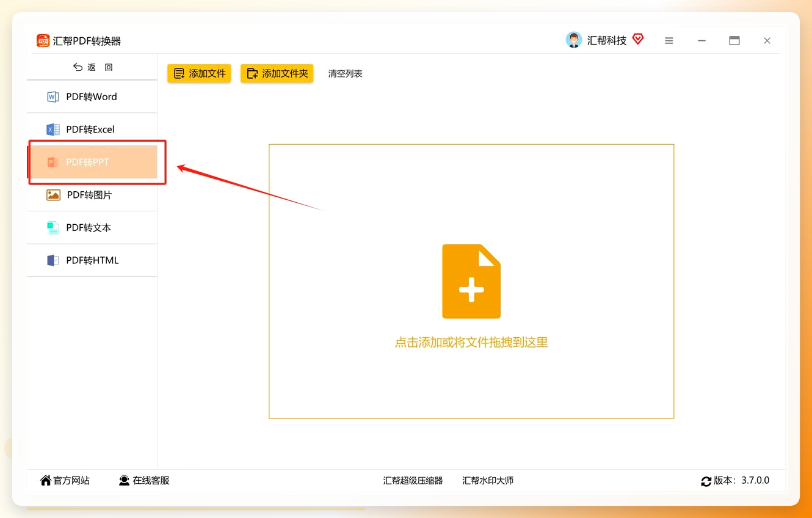Click the home icon for 官方网站

[x=46, y=481]
